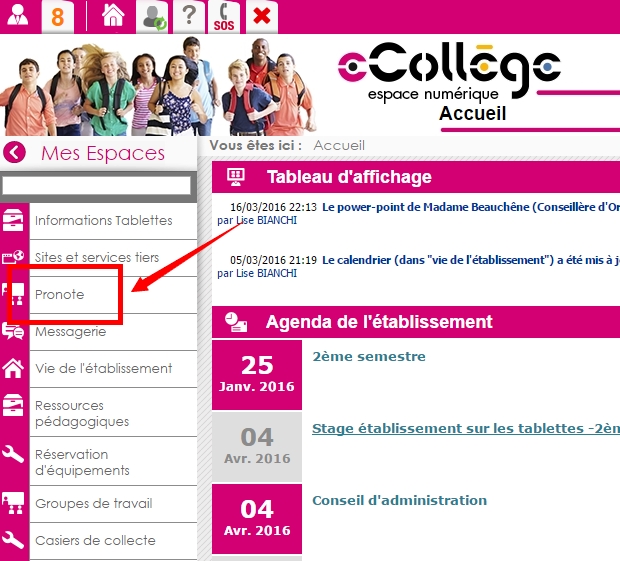Click Vie de l'établissement house icon
Screen dimensions: 620x561
point(13,368)
